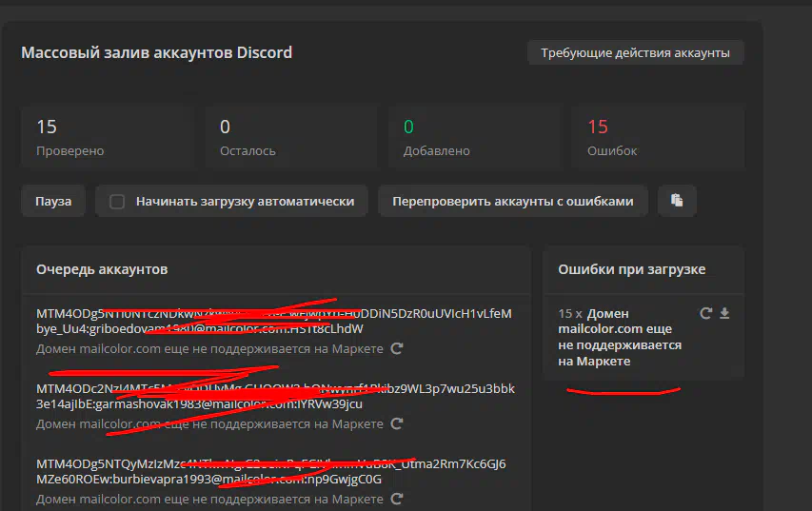Open Требующие действия аккаунты
Screen dimensions: 812x511
(x=635, y=52)
